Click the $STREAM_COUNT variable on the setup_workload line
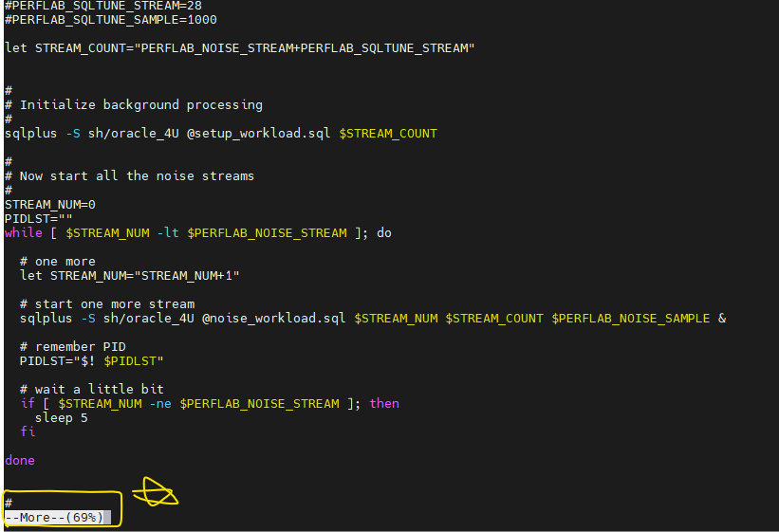This screenshot has width=779, height=532. pyautogui.click(x=388, y=134)
